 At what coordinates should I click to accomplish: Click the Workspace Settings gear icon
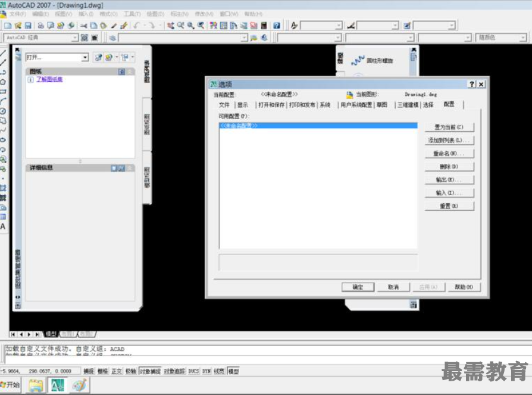coord(85,38)
